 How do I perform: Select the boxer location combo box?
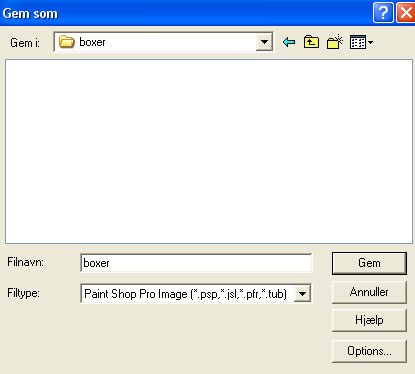click(163, 42)
